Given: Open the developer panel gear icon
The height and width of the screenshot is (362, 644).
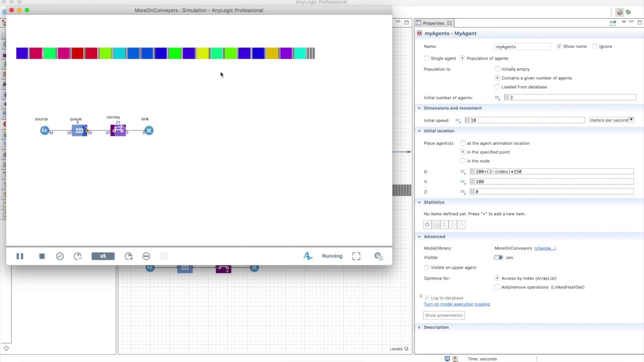Looking at the screenshot, I should (378, 256).
